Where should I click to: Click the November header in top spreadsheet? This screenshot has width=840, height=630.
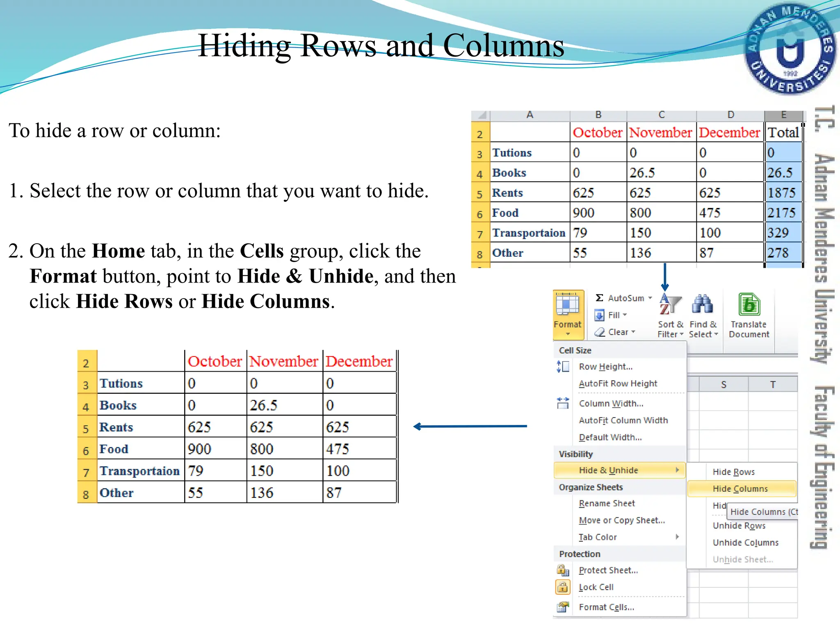pyautogui.click(x=662, y=132)
